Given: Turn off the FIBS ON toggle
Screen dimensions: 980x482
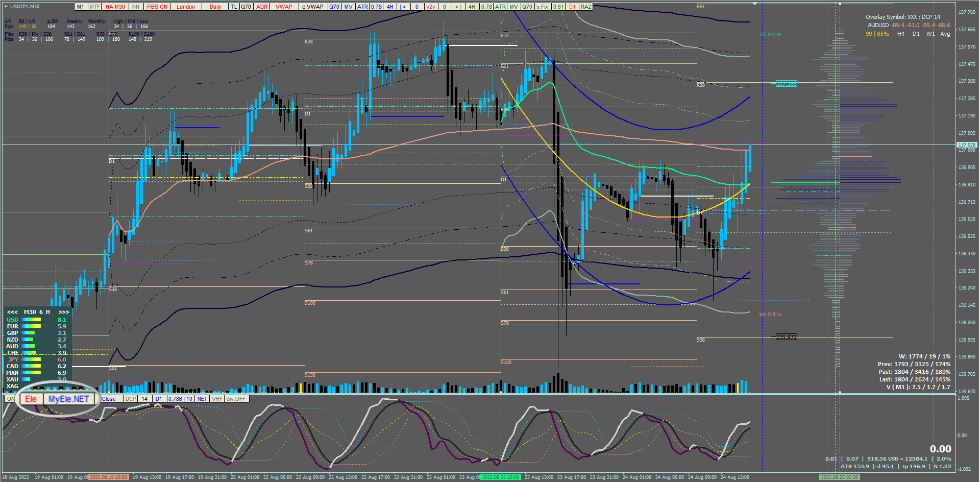Looking at the screenshot, I should [x=157, y=7].
